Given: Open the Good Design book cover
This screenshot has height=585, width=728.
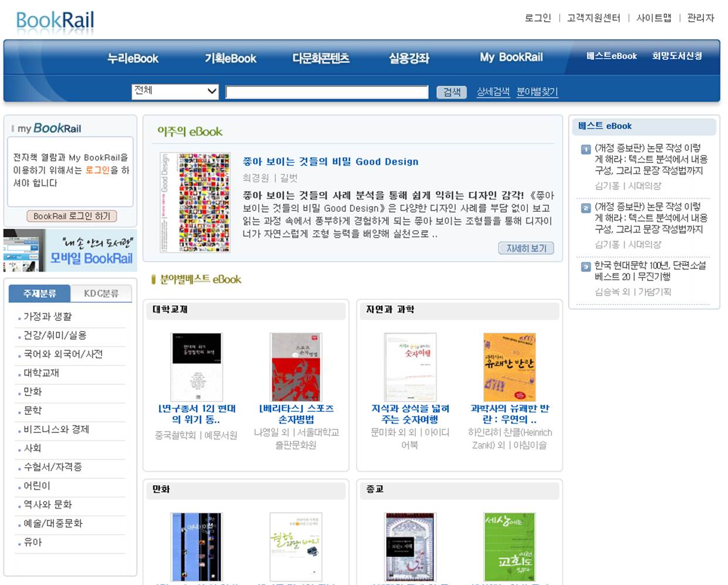Looking at the screenshot, I should 195,202.
